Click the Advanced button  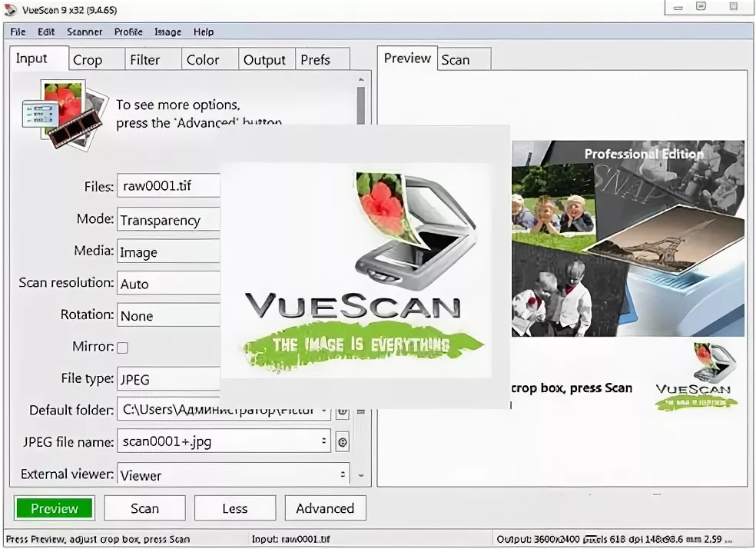[326, 508]
